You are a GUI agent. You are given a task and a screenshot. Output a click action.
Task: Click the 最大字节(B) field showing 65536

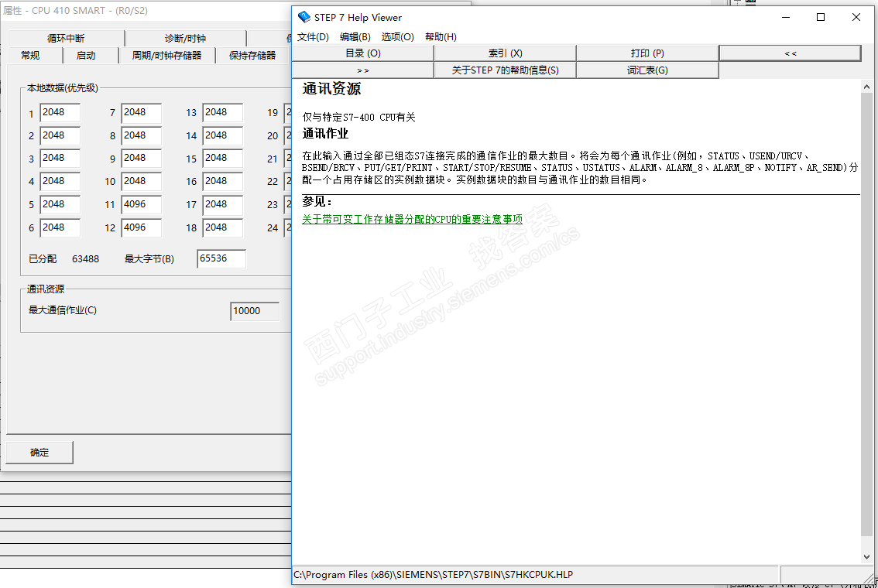221,258
